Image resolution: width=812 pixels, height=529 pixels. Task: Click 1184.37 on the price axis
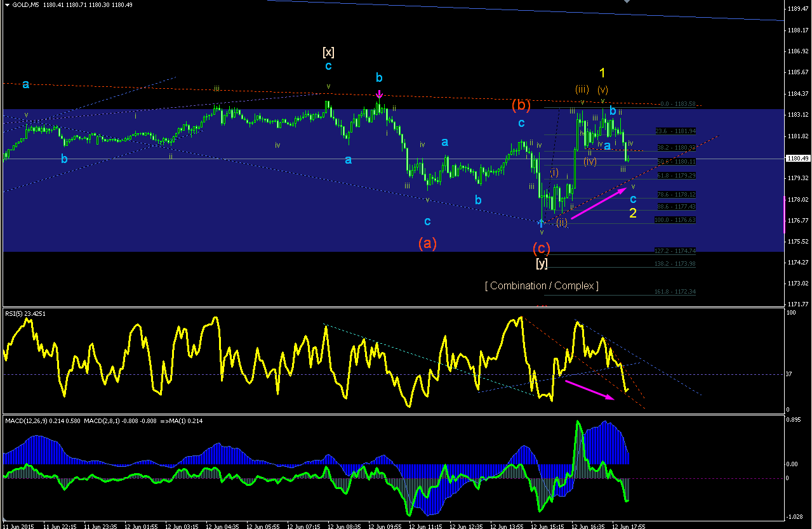point(797,94)
